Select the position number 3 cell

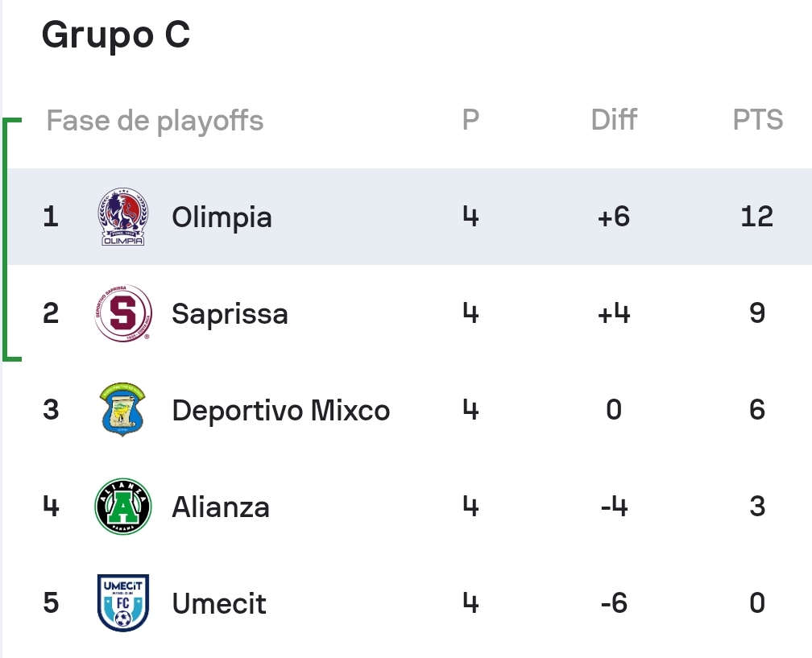click(51, 409)
